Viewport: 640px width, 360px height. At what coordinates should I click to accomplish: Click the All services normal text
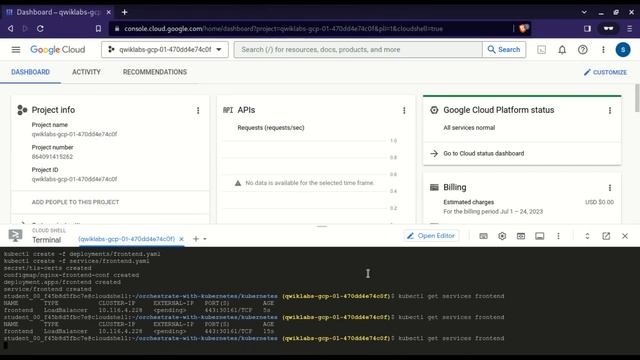pyautogui.click(x=469, y=128)
